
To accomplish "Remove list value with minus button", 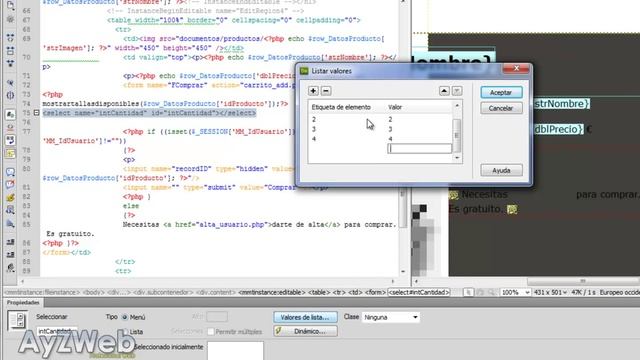I will click(326, 91).
